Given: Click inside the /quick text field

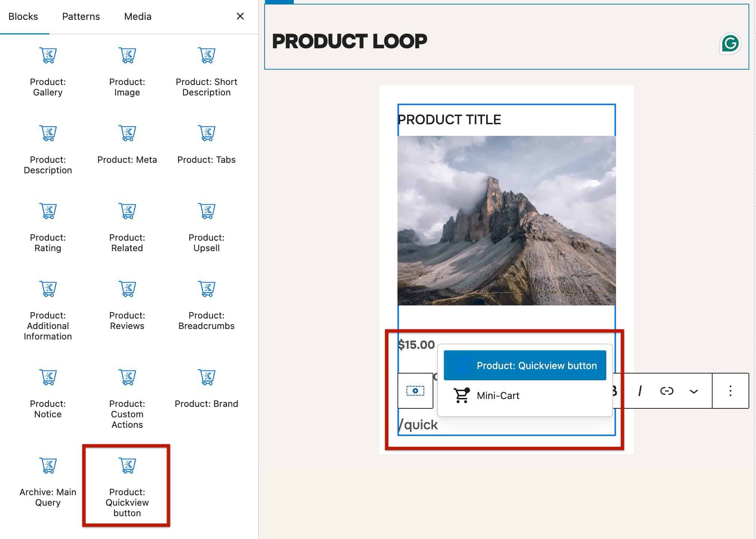Looking at the screenshot, I should 418,424.
